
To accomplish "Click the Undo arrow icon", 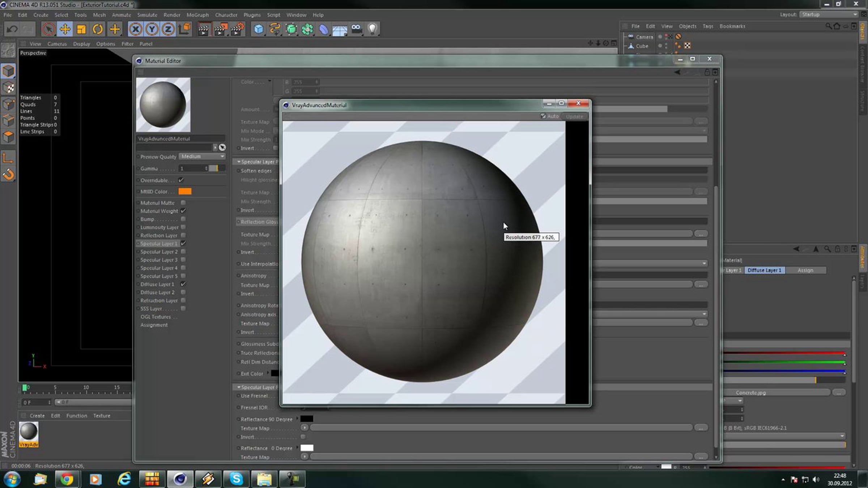I will pos(12,29).
